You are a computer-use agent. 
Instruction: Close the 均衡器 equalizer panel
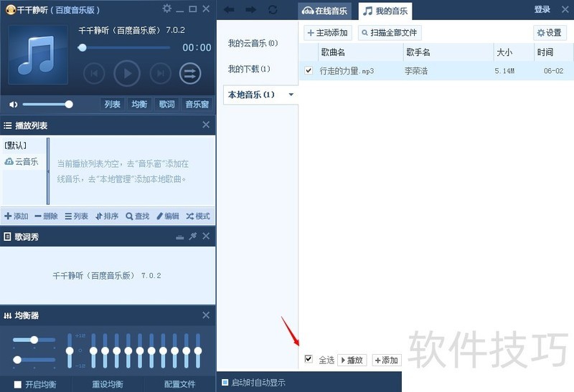coord(206,315)
